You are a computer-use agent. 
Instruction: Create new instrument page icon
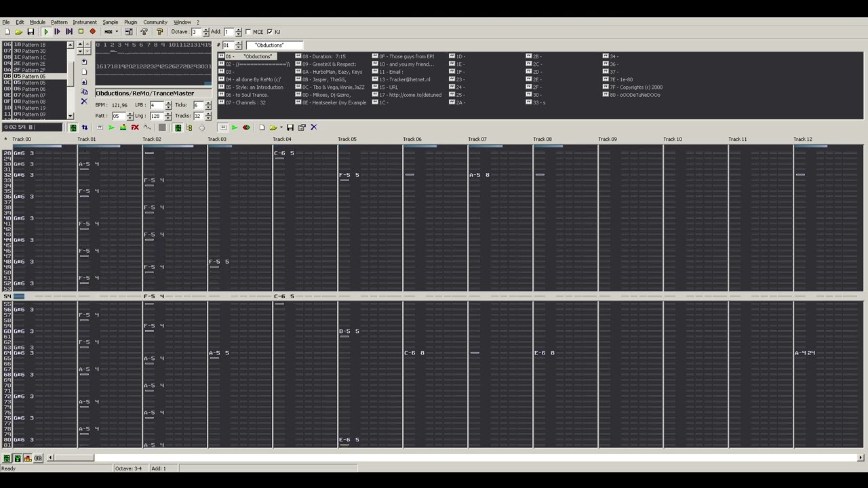pos(262,127)
